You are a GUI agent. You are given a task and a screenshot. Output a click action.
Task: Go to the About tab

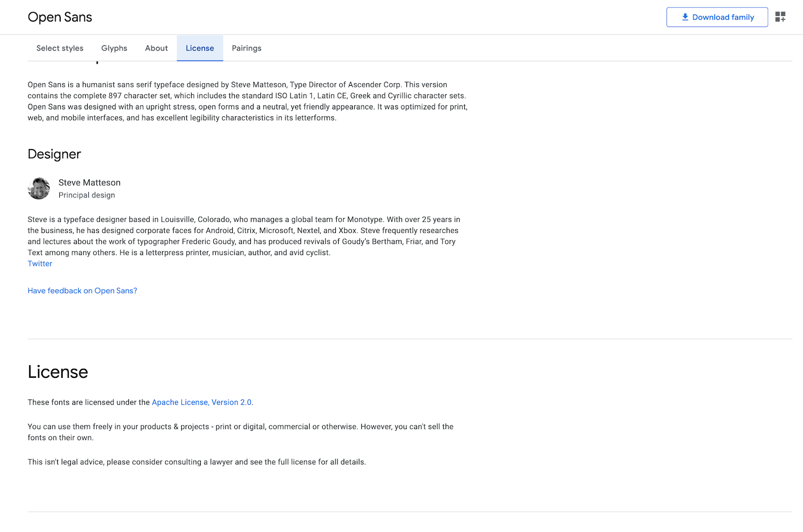click(157, 48)
